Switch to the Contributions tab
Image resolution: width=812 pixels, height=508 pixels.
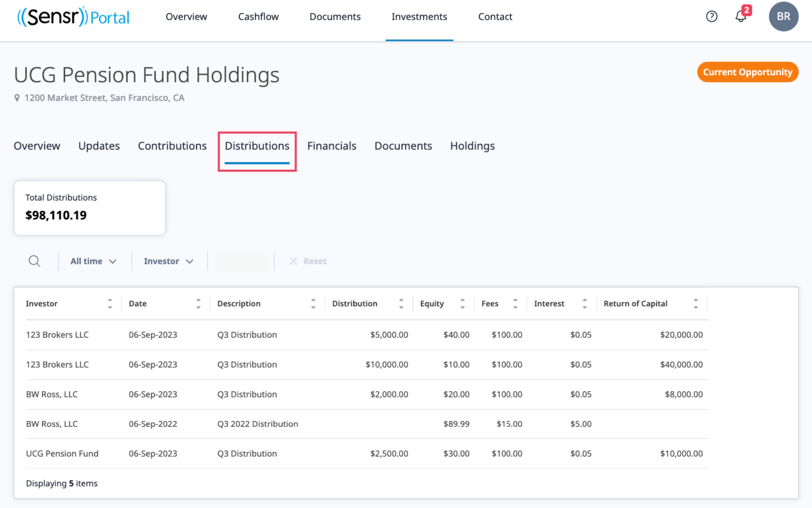click(172, 146)
